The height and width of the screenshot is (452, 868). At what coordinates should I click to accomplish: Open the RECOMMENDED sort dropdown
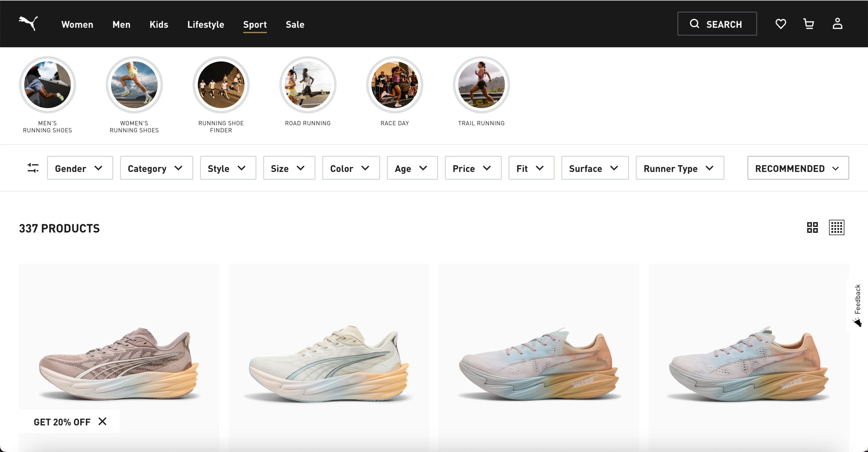point(797,168)
